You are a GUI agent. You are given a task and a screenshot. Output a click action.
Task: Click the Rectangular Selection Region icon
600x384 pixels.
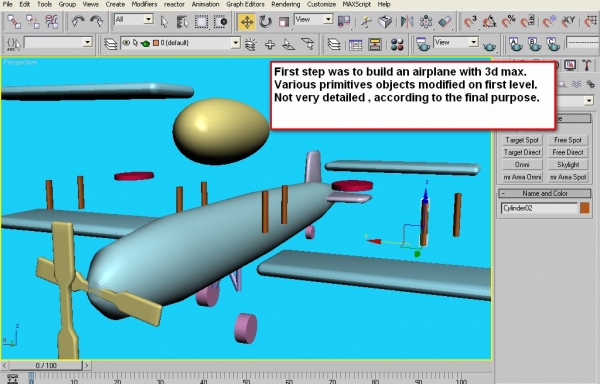(x=201, y=22)
